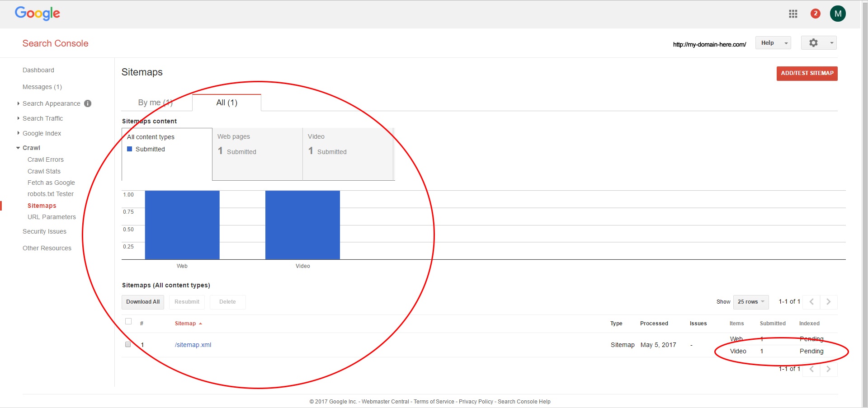
Task: Click the Video row Pending status
Action: pos(811,351)
